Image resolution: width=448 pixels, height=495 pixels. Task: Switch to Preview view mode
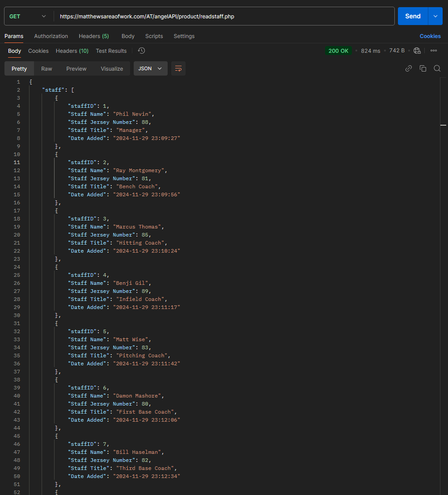click(x=76, y=68)
